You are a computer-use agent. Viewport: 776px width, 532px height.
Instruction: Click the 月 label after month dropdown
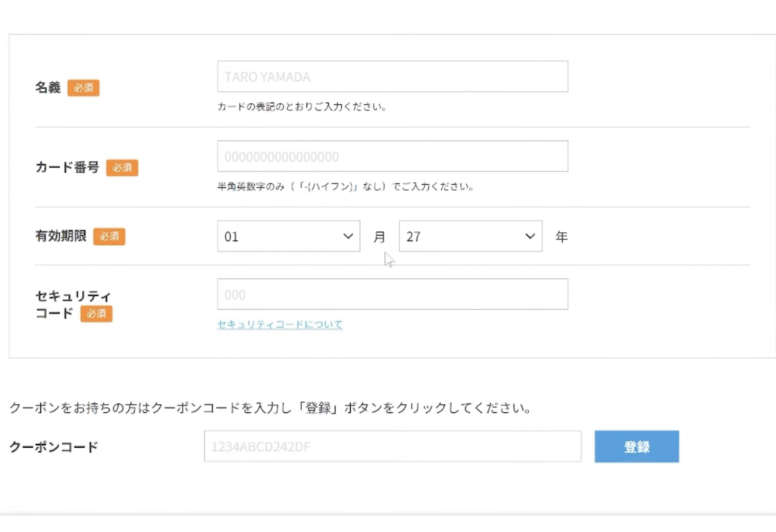(x=380, y=236)
